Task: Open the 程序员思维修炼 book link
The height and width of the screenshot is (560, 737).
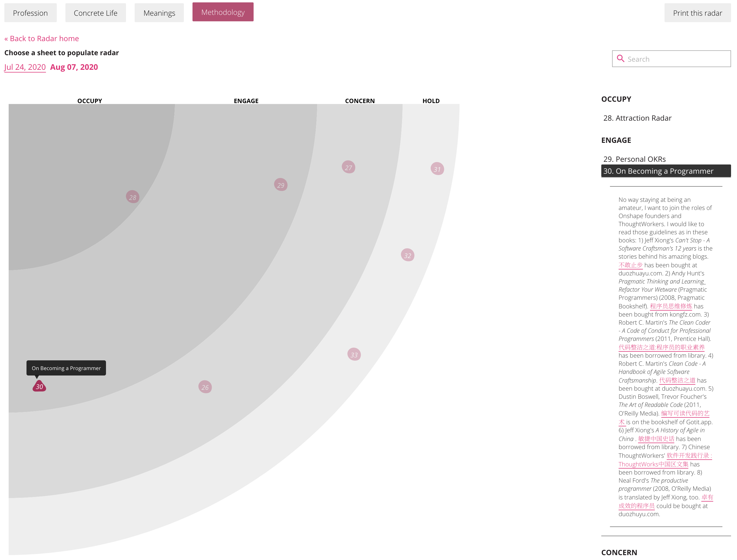Action: [671, 306]
